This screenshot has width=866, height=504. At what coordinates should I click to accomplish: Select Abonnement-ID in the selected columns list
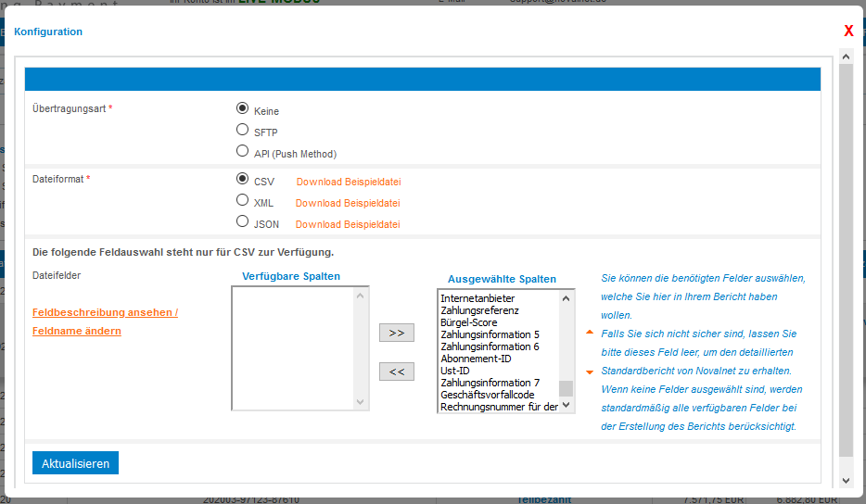tap(476, 359)
